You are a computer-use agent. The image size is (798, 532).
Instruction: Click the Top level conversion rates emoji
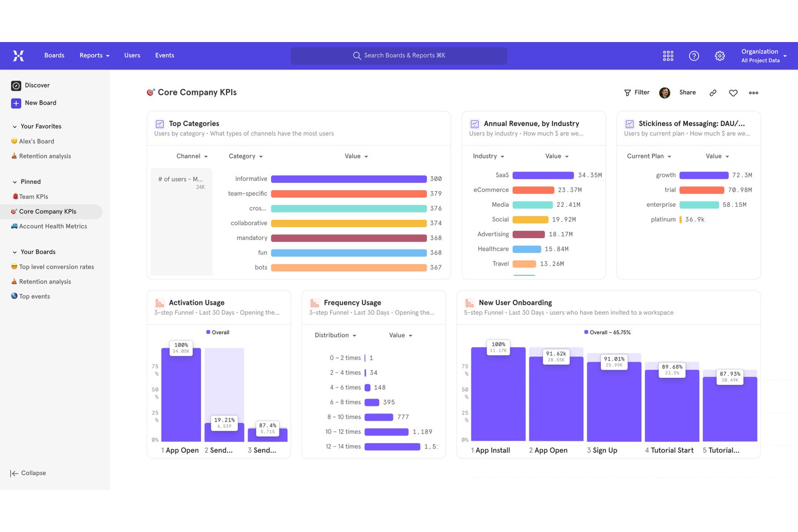coord(14,267)
